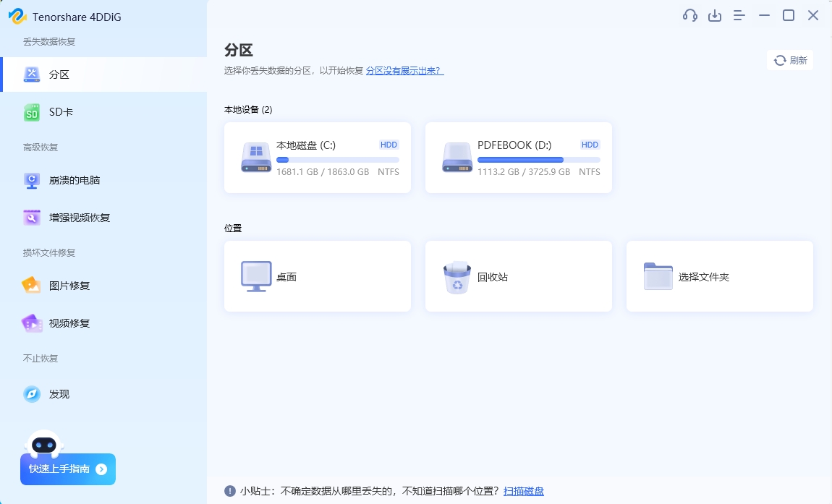Click the refresh arrows icon beside 刷新
The width and height of the screenshot is (832, 504).
tap(780, 61)
